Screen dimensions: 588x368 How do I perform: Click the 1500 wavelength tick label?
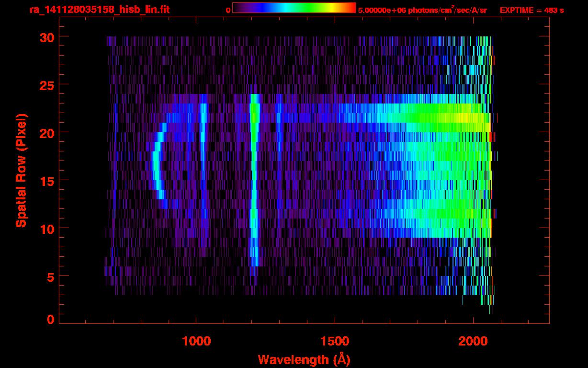click(334, 341)
